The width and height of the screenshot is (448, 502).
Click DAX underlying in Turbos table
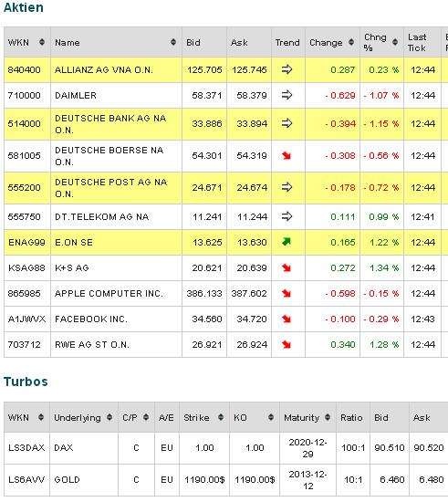click(x=63, y=448)
